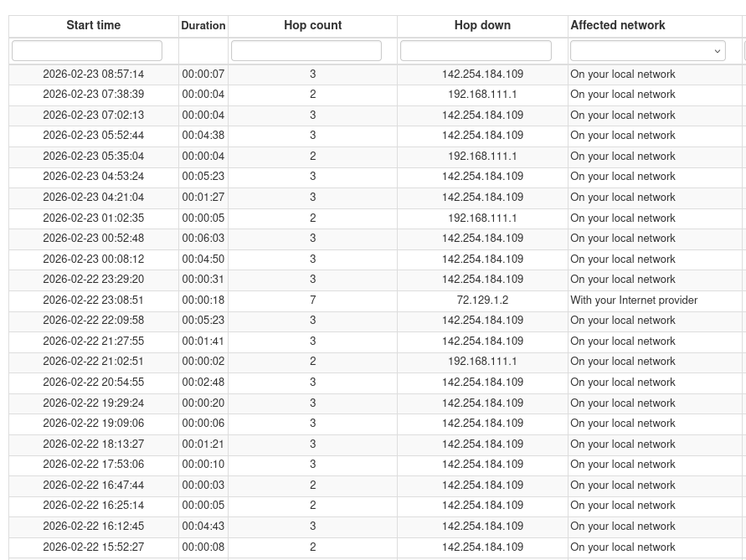Select the 2026-02-23 08:57:14 outage row

[94, 74]
